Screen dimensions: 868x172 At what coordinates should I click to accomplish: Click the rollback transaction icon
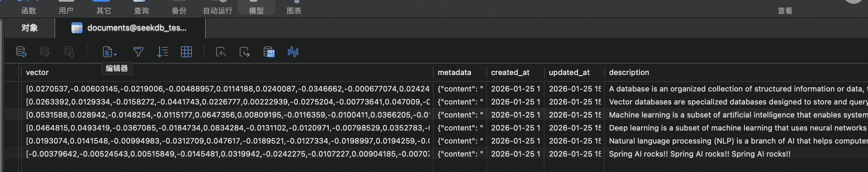click(69, 52)
